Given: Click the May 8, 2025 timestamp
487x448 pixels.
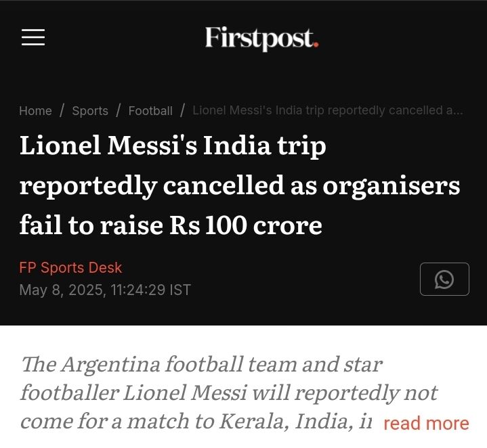Looking at the screenshot, I should tap(105, 290).
